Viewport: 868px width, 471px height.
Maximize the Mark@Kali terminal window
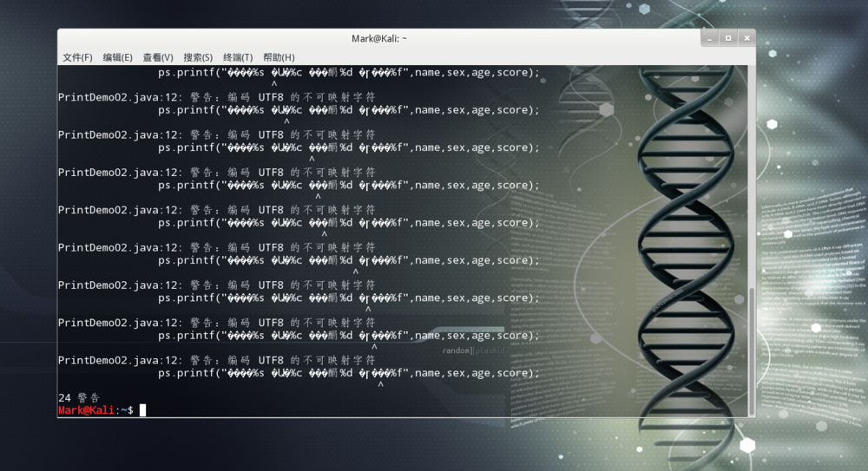pyautogui.click(x=728, y=38)
